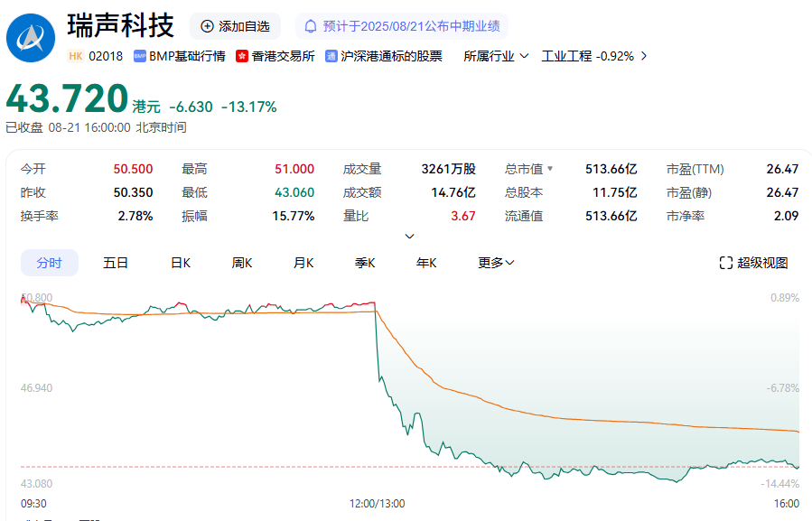812x521 pixels.
Task: Open the 预计于2025/08/21公布中期业绩 reminder
Action: pos(402,26)
